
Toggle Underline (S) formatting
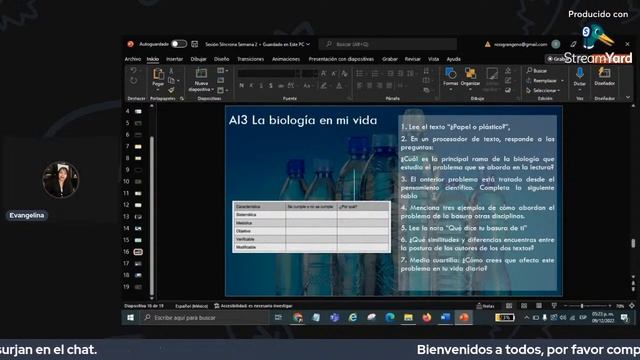261,86
